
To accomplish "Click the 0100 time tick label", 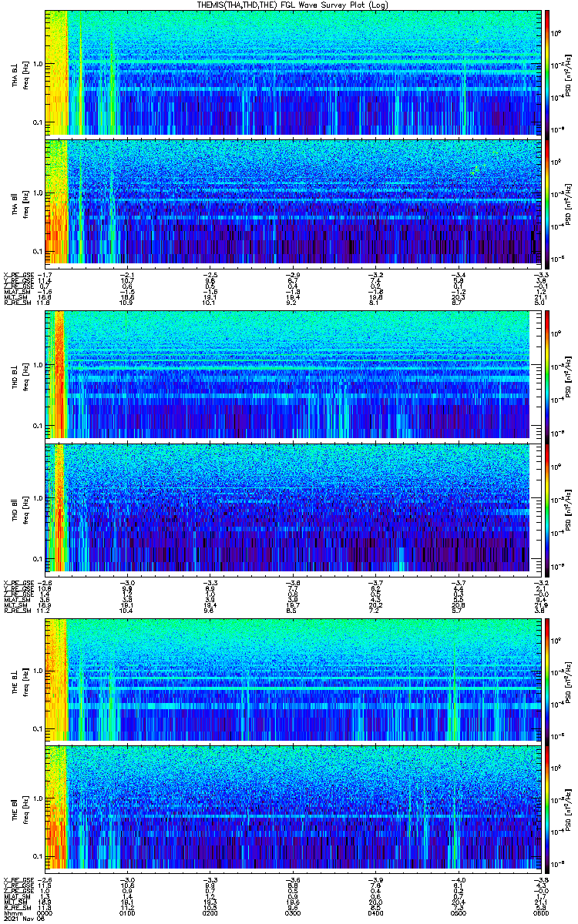I will point(128,912).
